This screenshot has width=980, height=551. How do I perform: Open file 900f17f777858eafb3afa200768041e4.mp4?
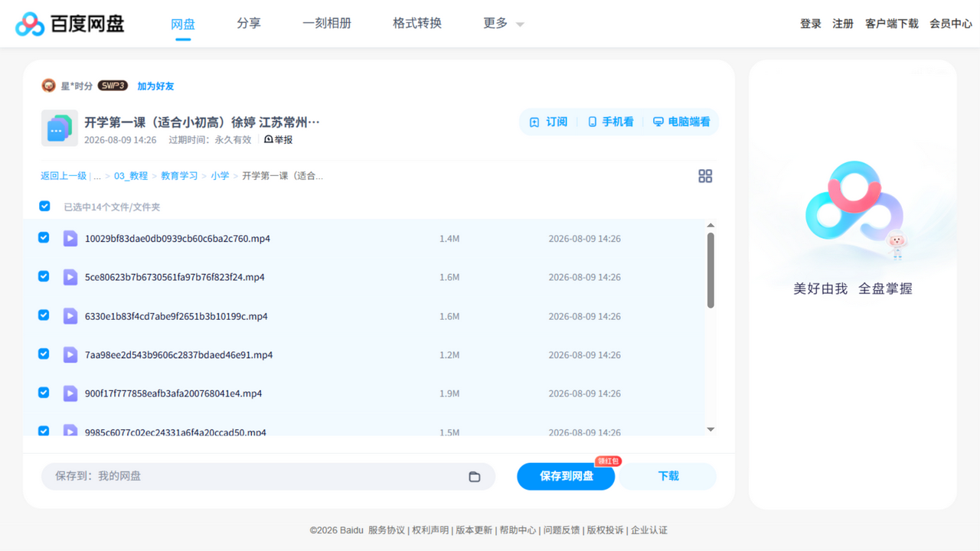(174, 393)
